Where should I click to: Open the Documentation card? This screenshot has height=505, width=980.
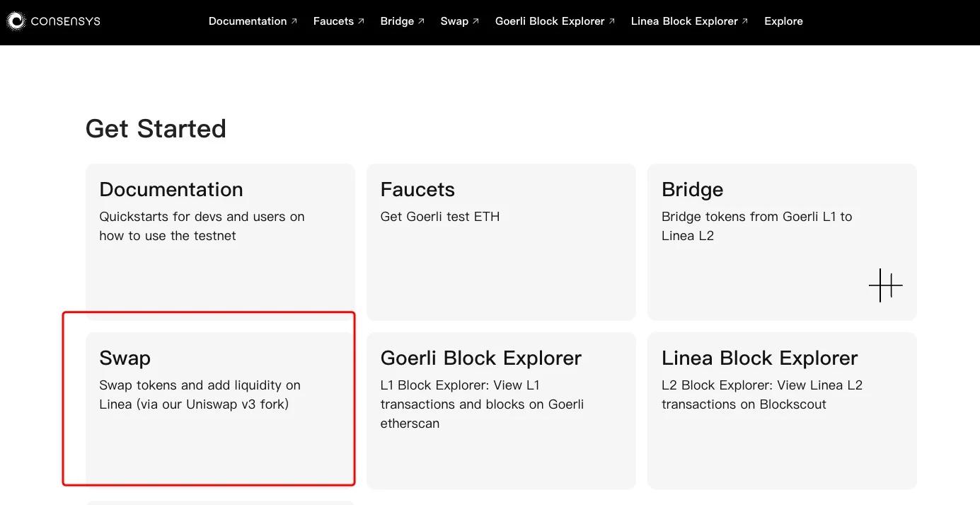click(219, 241)
